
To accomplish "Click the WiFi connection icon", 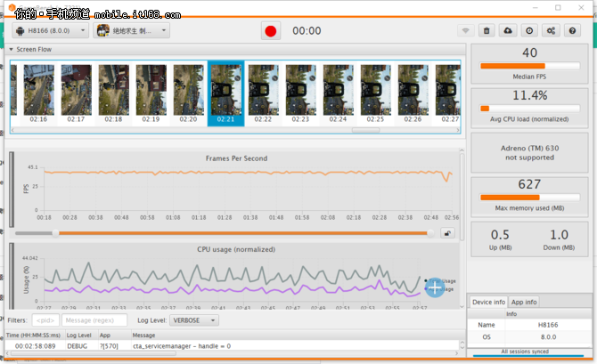I will tap(465, 30).
